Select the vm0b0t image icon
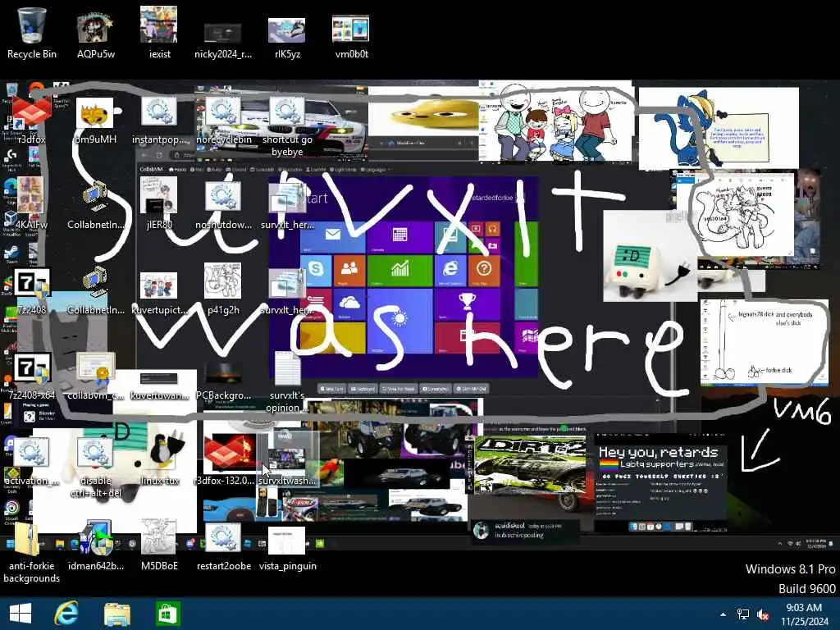This screenshot has width=840, height=630. tap(351, 36)
